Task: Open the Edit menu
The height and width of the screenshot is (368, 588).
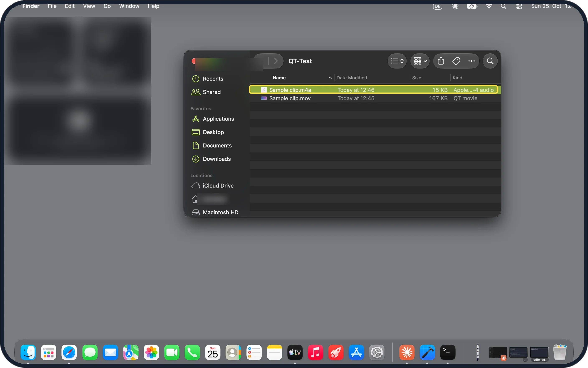Action: coord(70,6)
